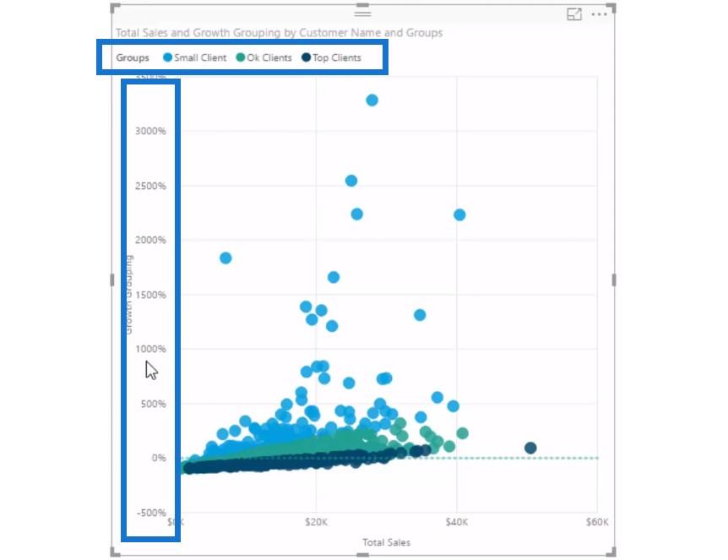Click the $60K x-axis label
The width and height of the screenshot is (728, 560).
pyautogui.click(x=597, y=522)
